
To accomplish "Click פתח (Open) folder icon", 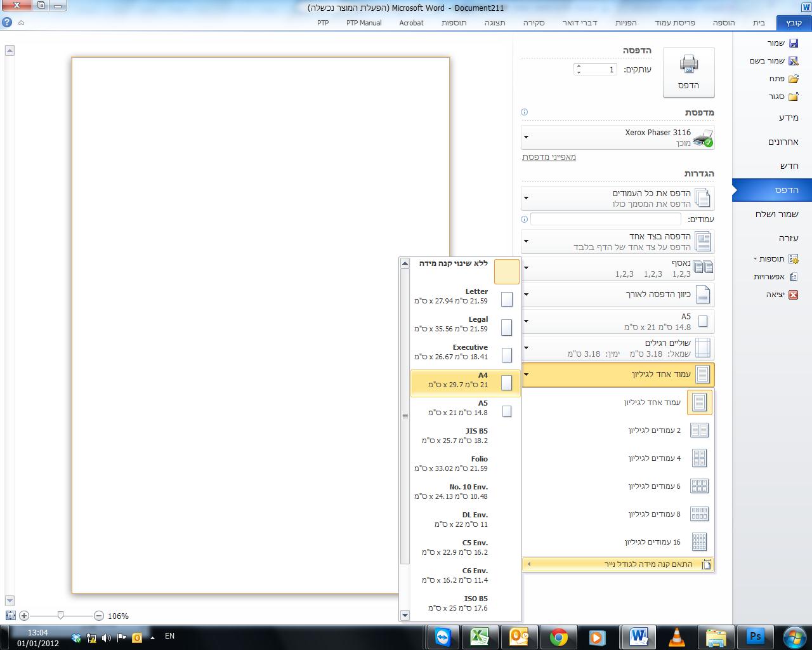I will [x=793, y=79].
